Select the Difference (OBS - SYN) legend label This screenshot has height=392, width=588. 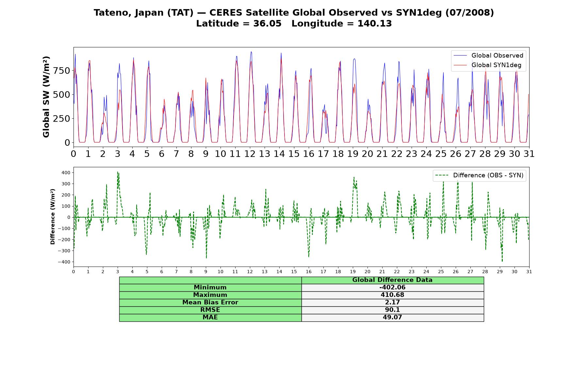tap(488, 175)
